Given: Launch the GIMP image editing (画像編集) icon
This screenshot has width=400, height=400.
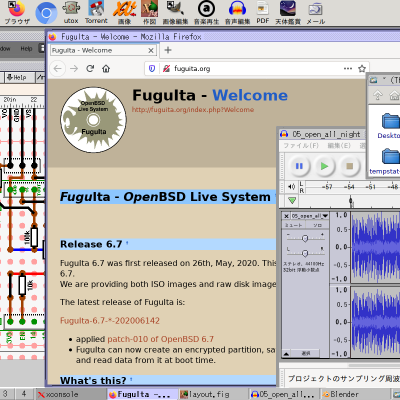Looking at the screenshot, I should [x=175, y=12].
